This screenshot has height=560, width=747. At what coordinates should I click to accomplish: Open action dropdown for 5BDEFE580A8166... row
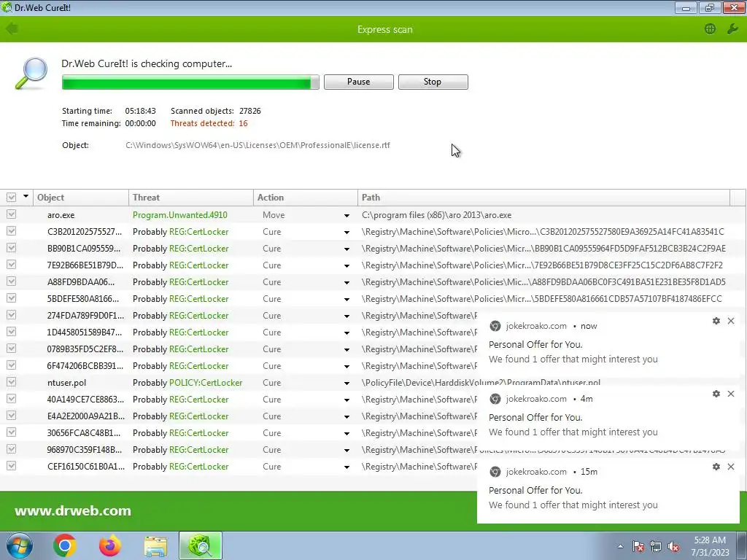click(347, 300)
